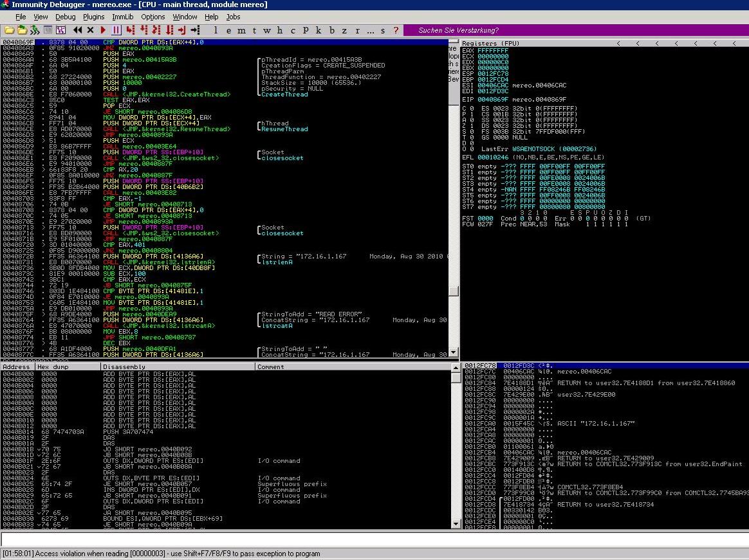
Task: Open the Window menu
Action: [x=185, y=17]
